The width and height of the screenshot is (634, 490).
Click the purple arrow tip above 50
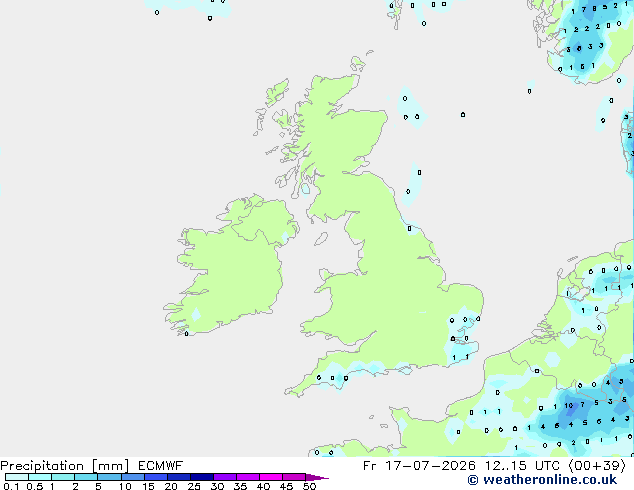tap(317, 477)
